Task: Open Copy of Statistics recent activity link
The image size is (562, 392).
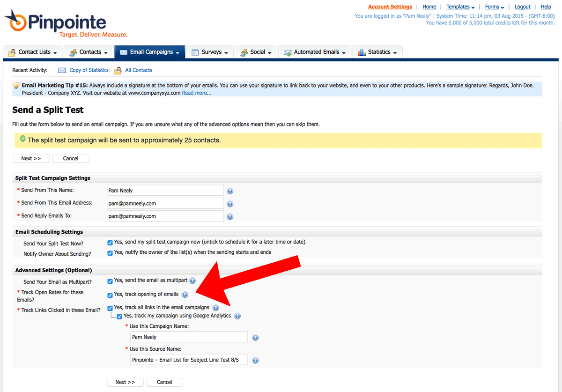Action: pos(89,70)
